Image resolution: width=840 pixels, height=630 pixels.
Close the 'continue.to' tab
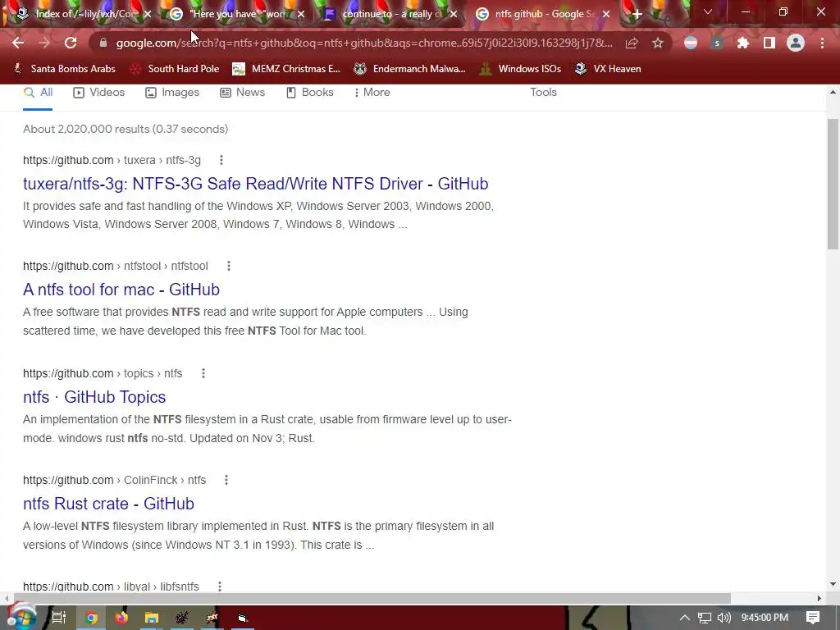point(454,15)
